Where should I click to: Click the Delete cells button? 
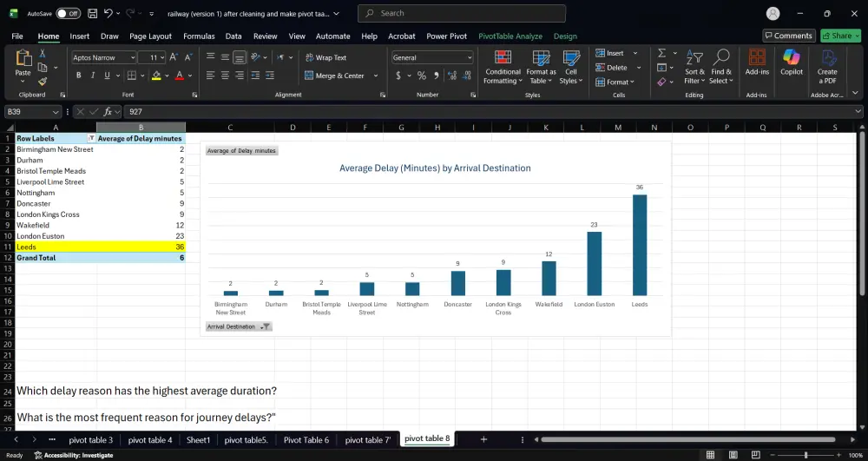tap(611, 68)
